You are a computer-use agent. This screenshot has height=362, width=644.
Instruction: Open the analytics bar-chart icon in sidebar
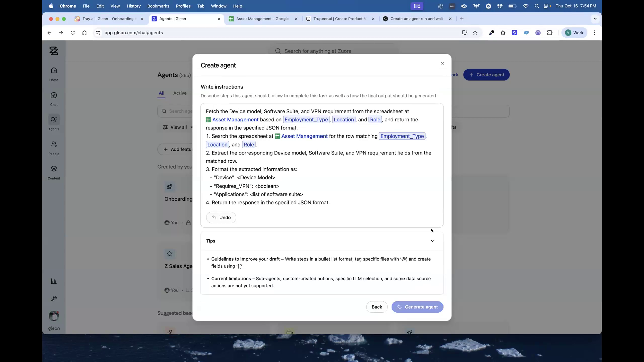coord(54,281)
